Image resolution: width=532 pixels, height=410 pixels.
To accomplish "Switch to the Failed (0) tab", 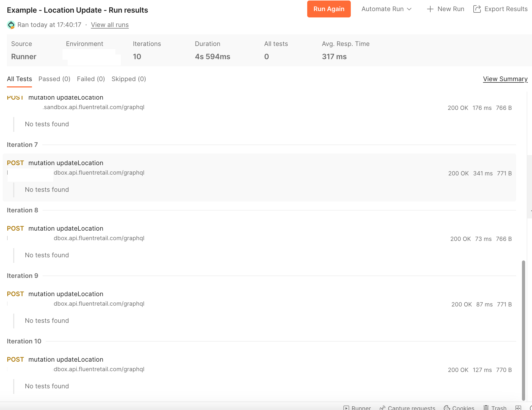I will [91, 79].
